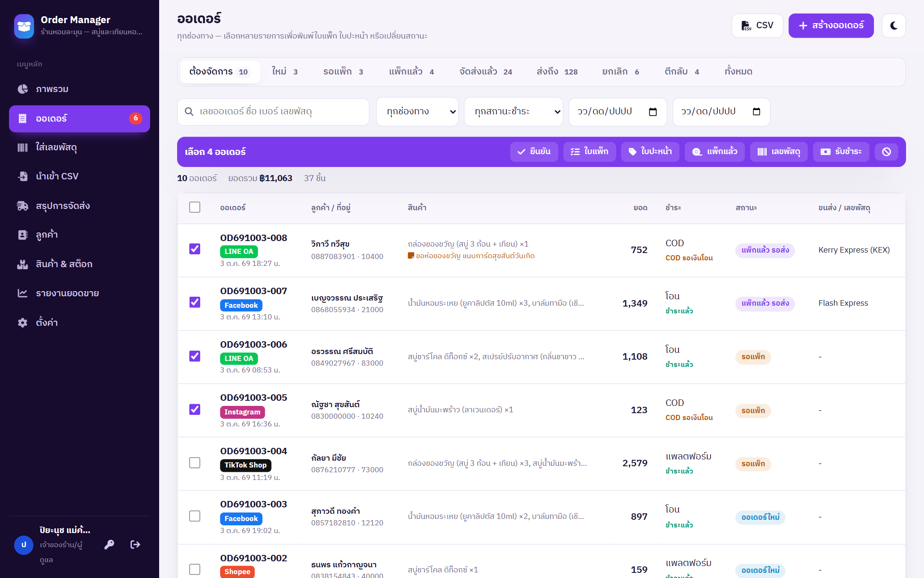Click the key icon beside the user name
Image resolution: width=924 pixels, height=578 pixels.
click(x=110, y=545)
